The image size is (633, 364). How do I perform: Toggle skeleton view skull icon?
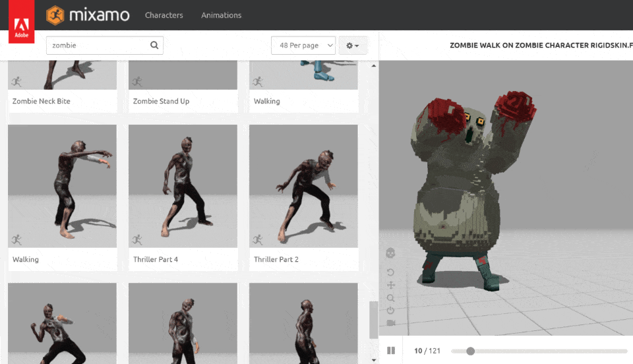pyautogui.click(x=390, y=253)
